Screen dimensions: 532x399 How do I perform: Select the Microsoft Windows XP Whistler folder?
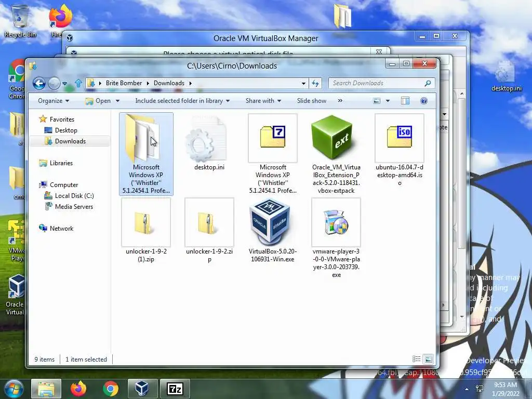(x=146, y=154)
